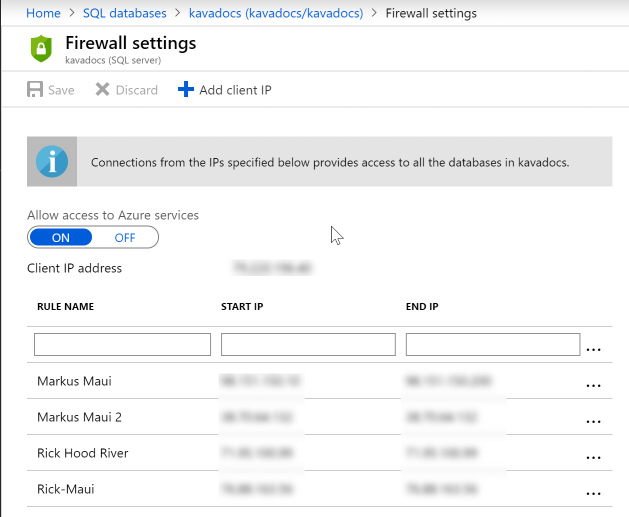The image size is (629, 517).
Task: Click the blurred Client IP address value
Action: coord(272,268)
